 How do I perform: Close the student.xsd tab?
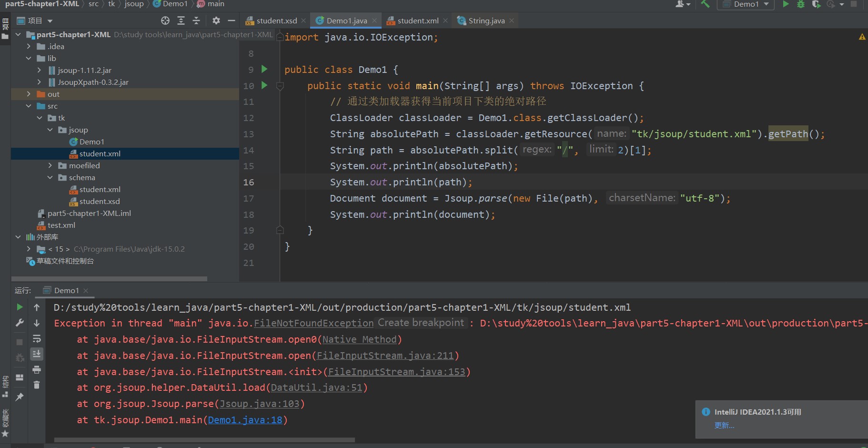click(303, 20)
